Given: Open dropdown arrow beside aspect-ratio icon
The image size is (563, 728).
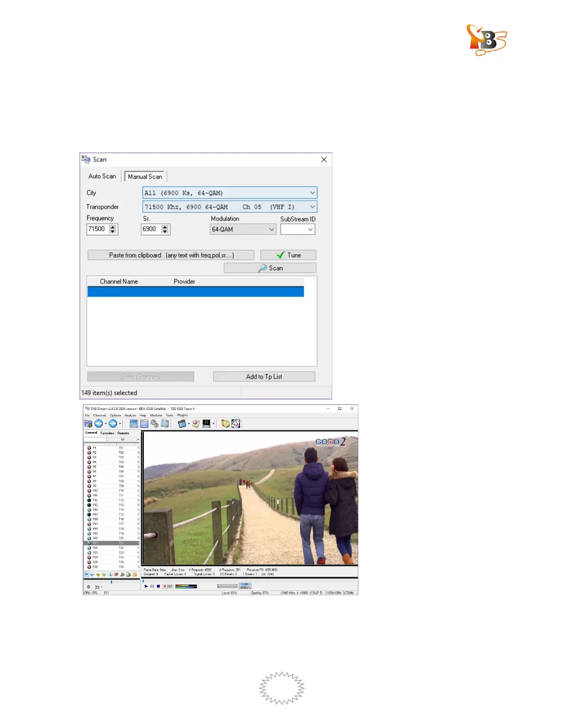Looking at the screenshot, I should [213, 424].
